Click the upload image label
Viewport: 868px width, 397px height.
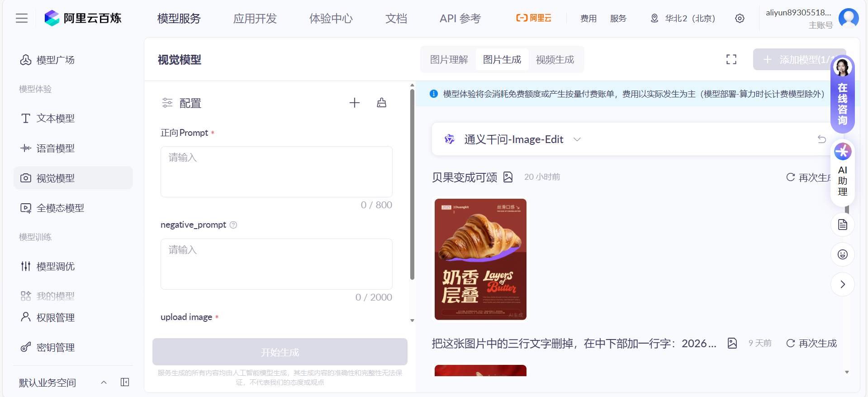pos(186,317)
